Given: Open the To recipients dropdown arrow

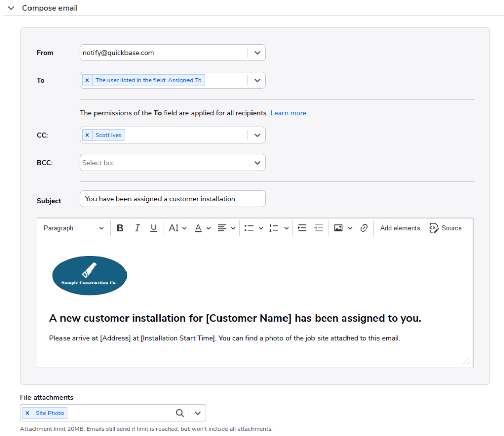Looking at the screenshot, I should pyautogui.click(x=257, y=80).
